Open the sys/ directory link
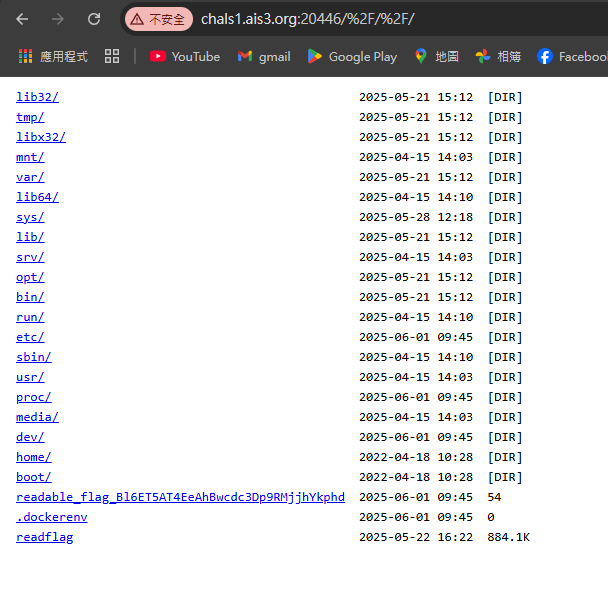This screenshot has width=608, height=608. tap(30, 217)
